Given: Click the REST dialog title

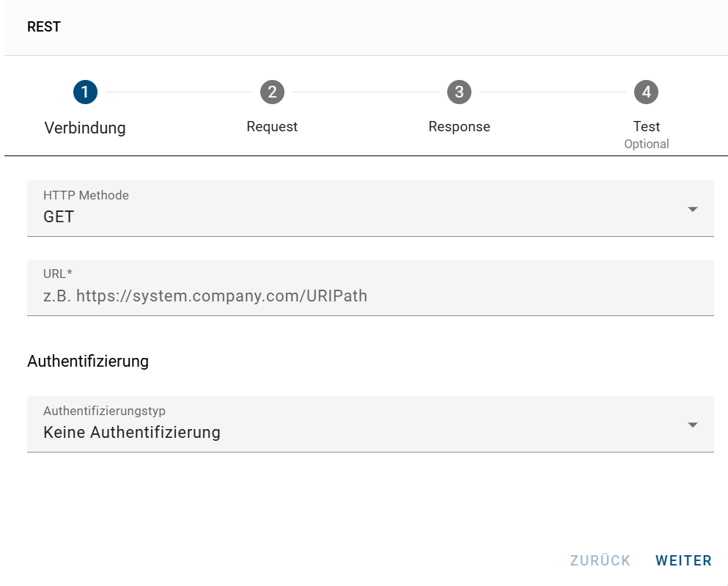Looking at the screenshot, I should click(44, 26).
